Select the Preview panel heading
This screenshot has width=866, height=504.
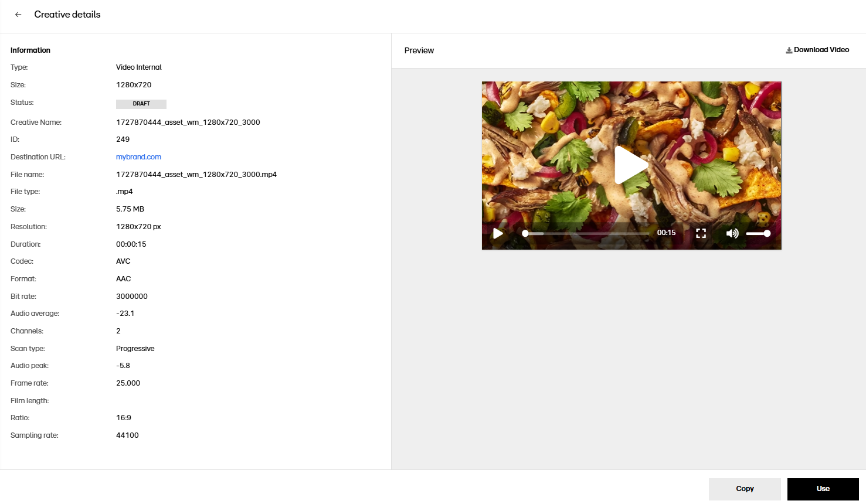[x=419, y=51]
